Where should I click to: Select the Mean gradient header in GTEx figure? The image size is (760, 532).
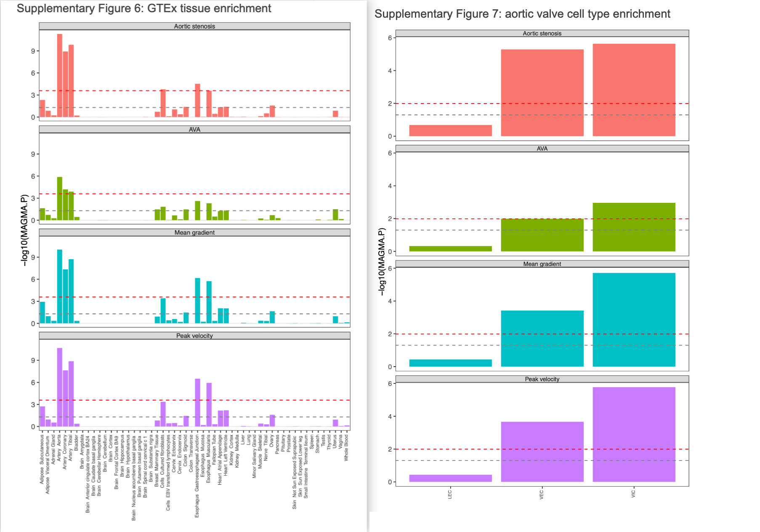(x=194, y=232)
